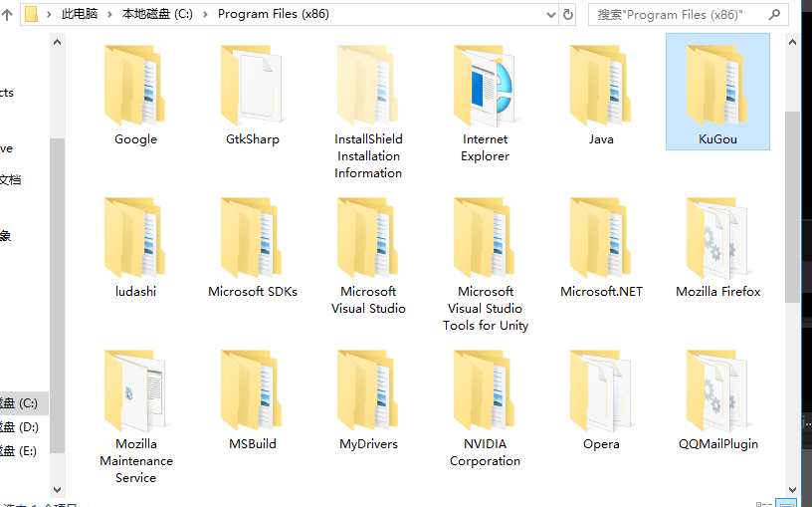Viewport: 812px width, 507px height.
Task: Click the navigation pane scroll up arrow
Action: click(x=58, y=43)
